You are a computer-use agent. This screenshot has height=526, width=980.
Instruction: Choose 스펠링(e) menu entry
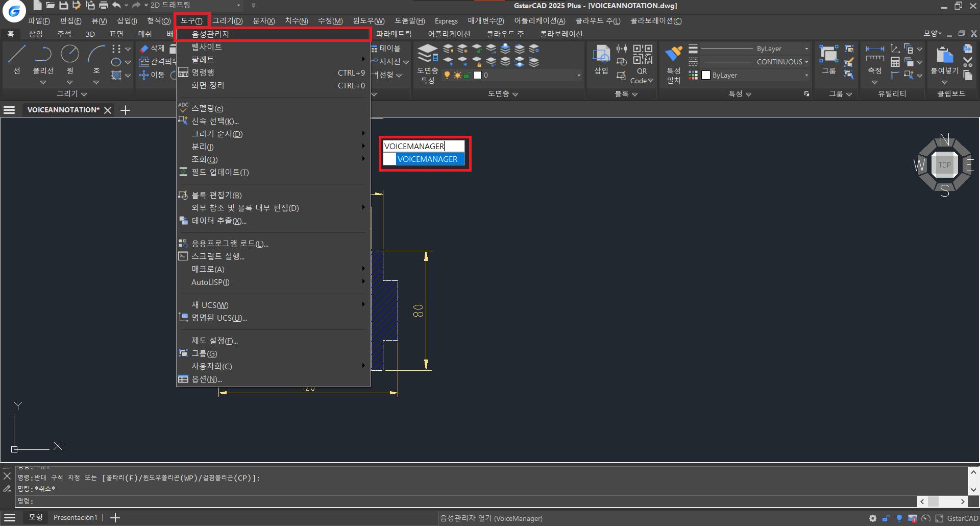coord(273,108)
